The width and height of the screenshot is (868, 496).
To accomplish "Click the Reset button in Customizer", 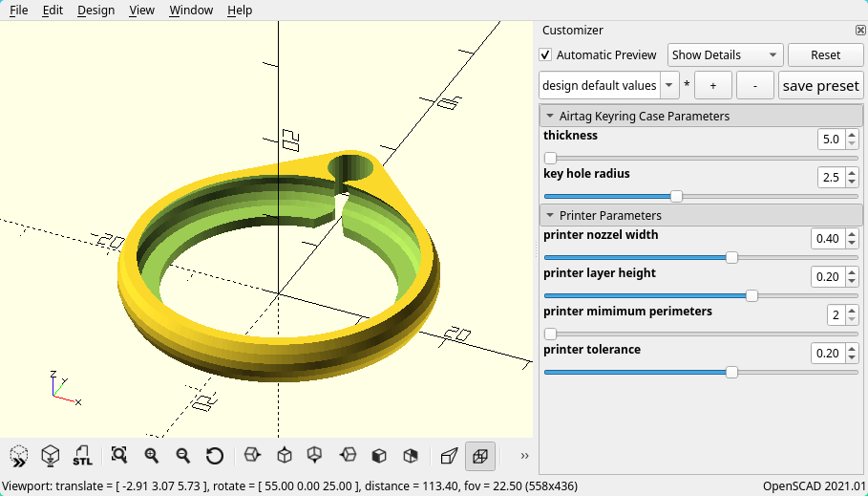I will pos(825,55).
